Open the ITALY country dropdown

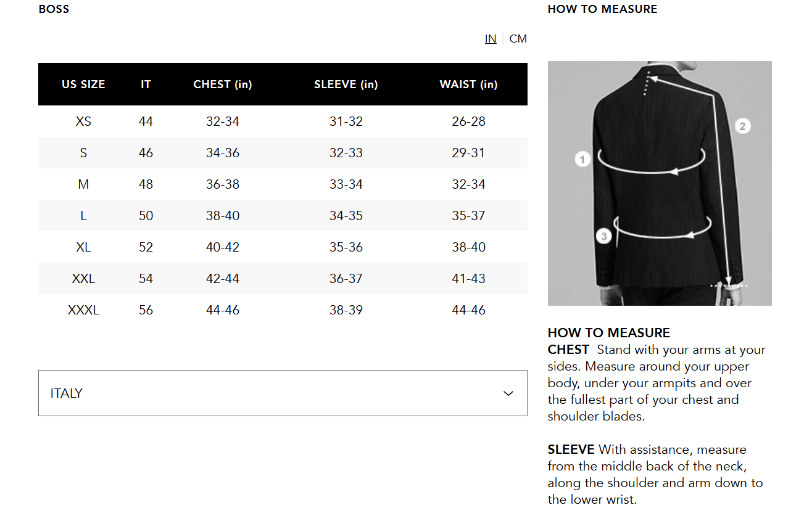(x=283, y=393)
